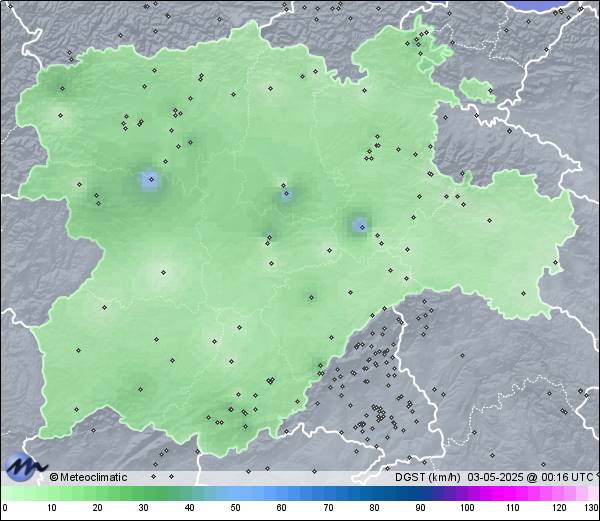Screen dimensions: 600x521
Task: Click the scale label 90
Action: click(421, 508)
